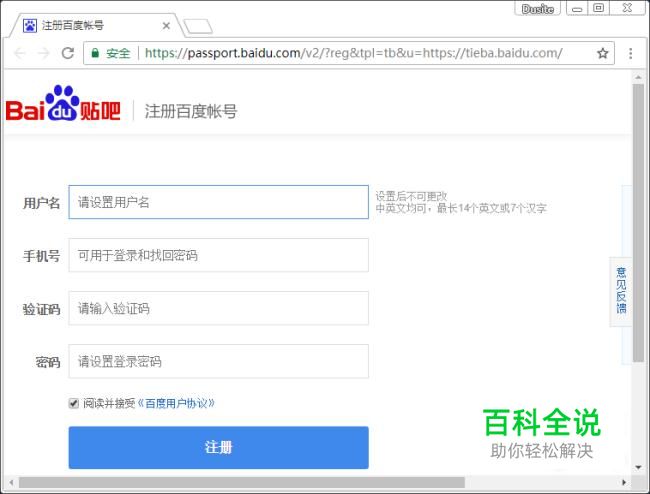
Task: Focus the 手机号 input field
Action: pyautogui.click(x=218, y=255)
